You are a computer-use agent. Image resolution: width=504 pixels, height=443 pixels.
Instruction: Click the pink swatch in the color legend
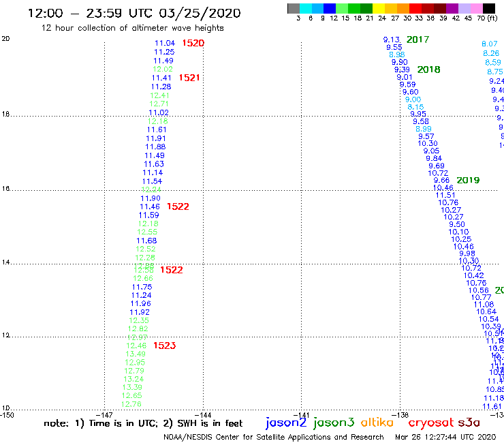(x=477, y=8)
